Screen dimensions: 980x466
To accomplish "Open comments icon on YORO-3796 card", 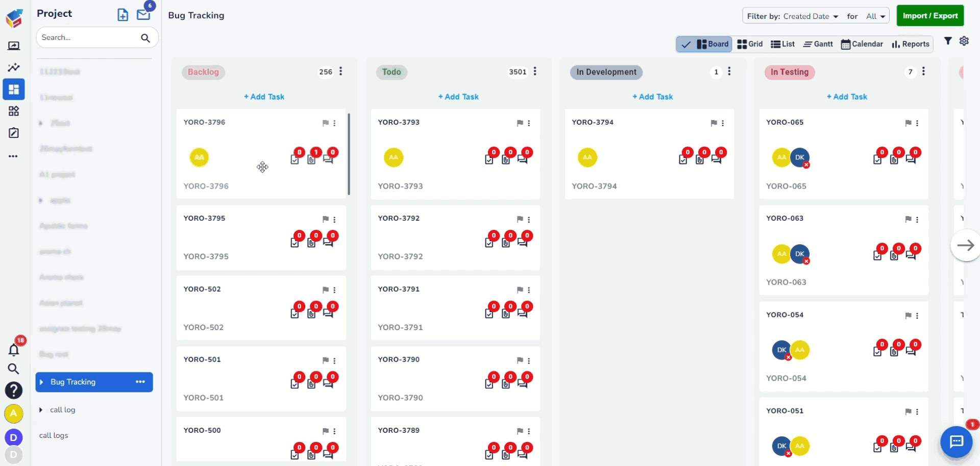I will [328, 159].
